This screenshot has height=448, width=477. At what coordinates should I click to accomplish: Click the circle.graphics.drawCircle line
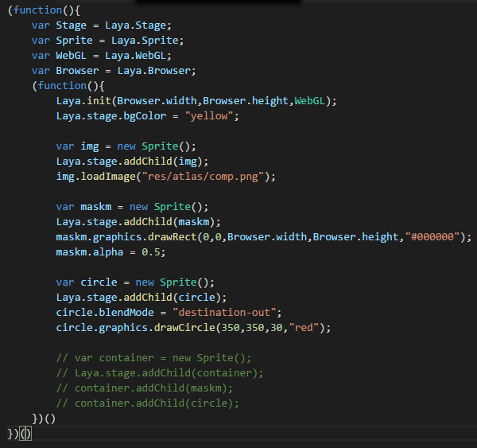coord(193,328)
